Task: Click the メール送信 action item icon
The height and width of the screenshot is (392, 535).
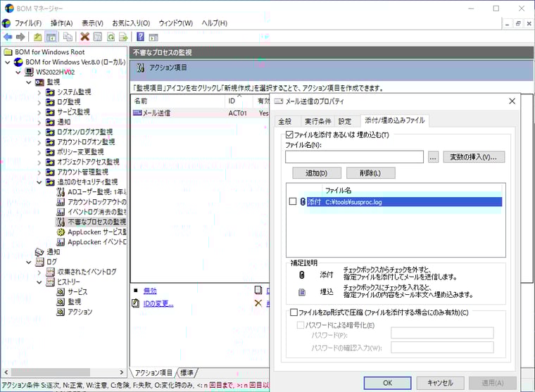Action: pos(137,113)
